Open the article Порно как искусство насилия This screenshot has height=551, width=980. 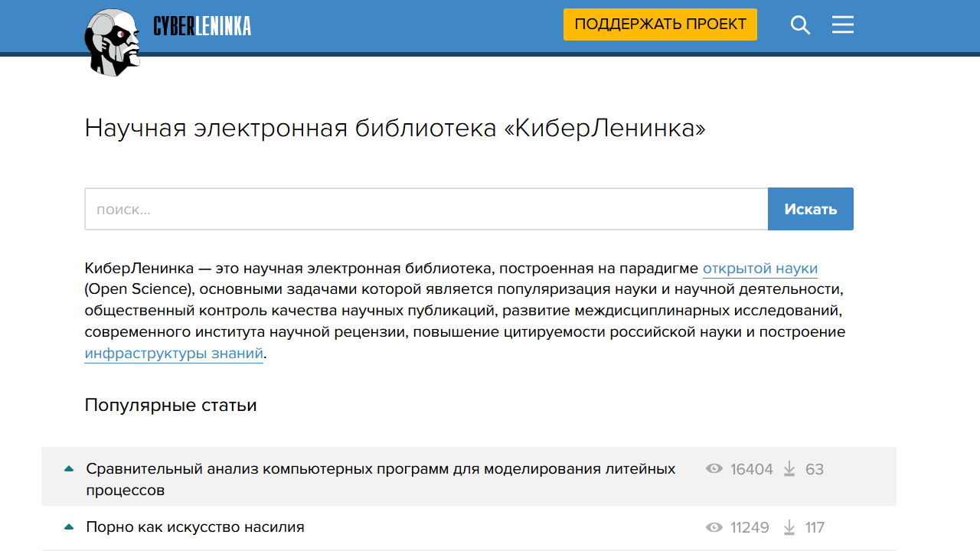click(x=195, y=527)
